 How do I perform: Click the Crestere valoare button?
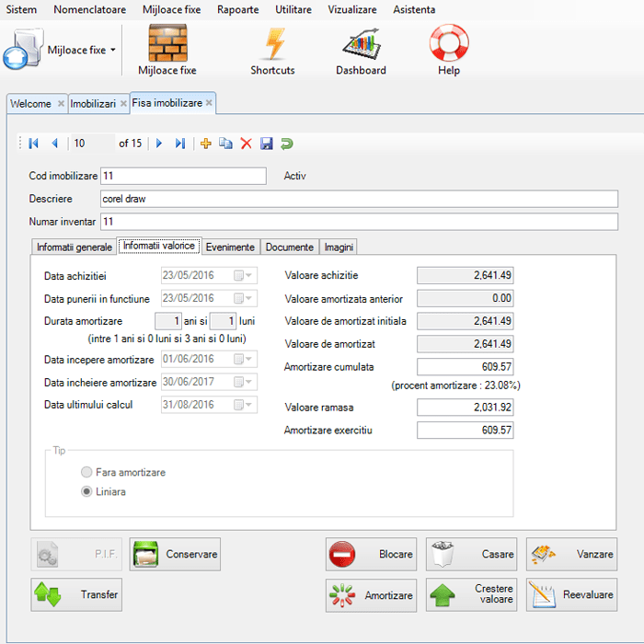click(471, 594)
